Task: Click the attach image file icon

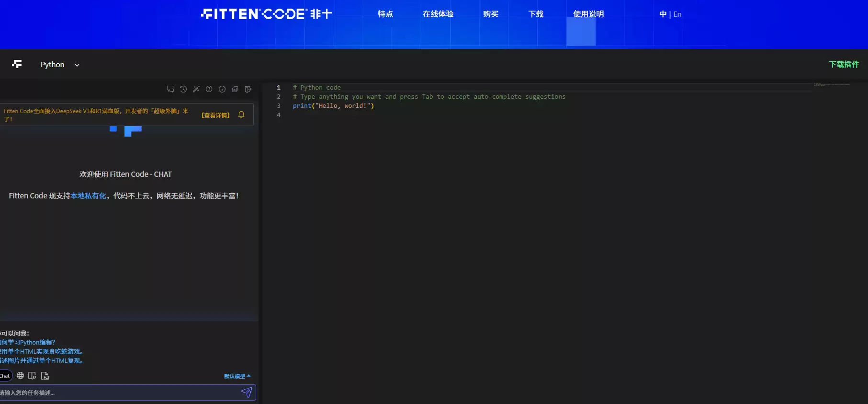Action: tap(45, 376)
